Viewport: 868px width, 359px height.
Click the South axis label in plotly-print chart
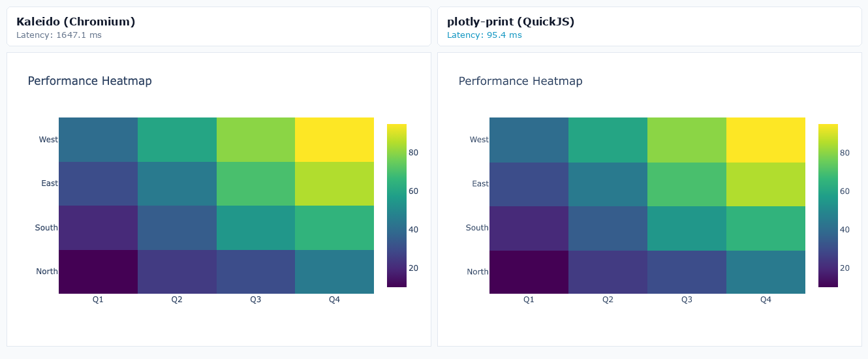477,228
